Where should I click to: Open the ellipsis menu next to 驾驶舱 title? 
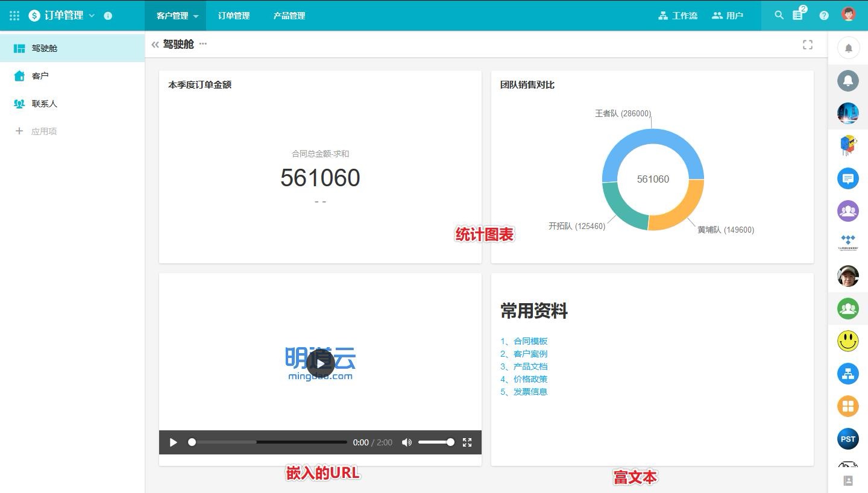203,45
